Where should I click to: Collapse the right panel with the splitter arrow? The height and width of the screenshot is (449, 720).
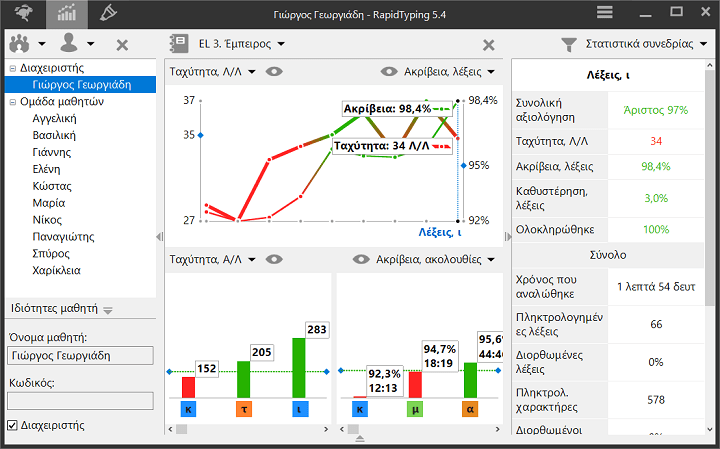pyautogui.click(x=507, y=236)
